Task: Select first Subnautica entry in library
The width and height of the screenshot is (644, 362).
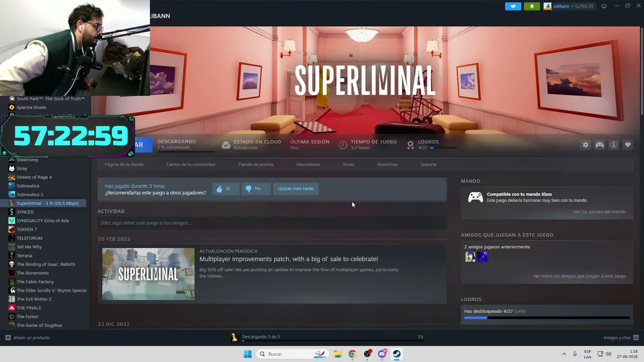Action: coord(28,186)
